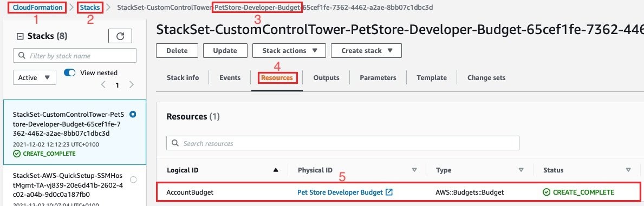Select the SSMHostMgmt stack radio button
Image resolution: width=644 pixels, height=206 pixels.
133,180
